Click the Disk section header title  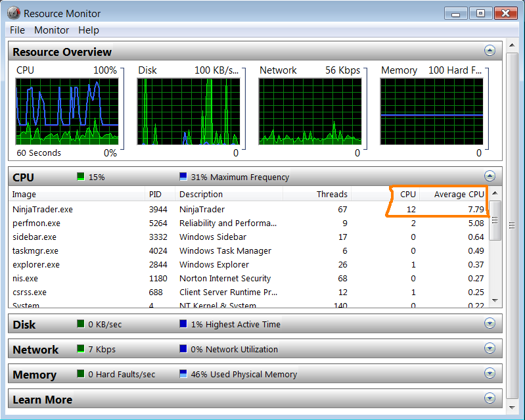coord(24,325)
